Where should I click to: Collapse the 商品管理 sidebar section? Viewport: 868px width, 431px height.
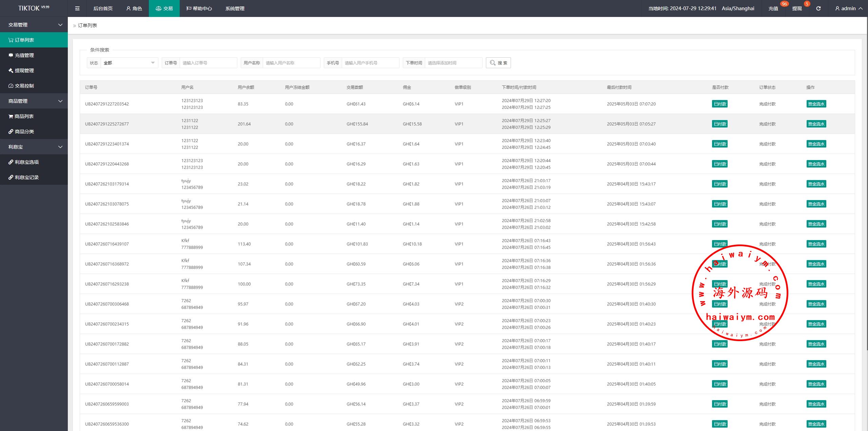(34, 101)
